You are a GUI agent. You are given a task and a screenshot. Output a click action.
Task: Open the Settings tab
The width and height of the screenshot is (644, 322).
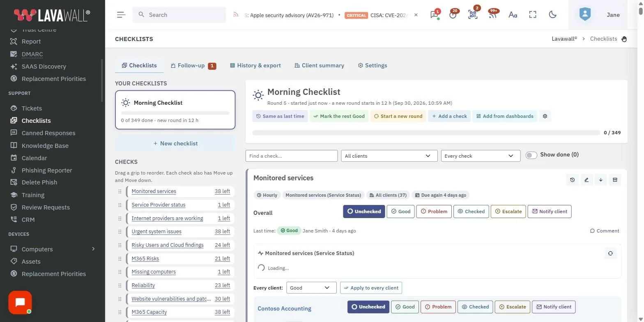coord(373,66)
